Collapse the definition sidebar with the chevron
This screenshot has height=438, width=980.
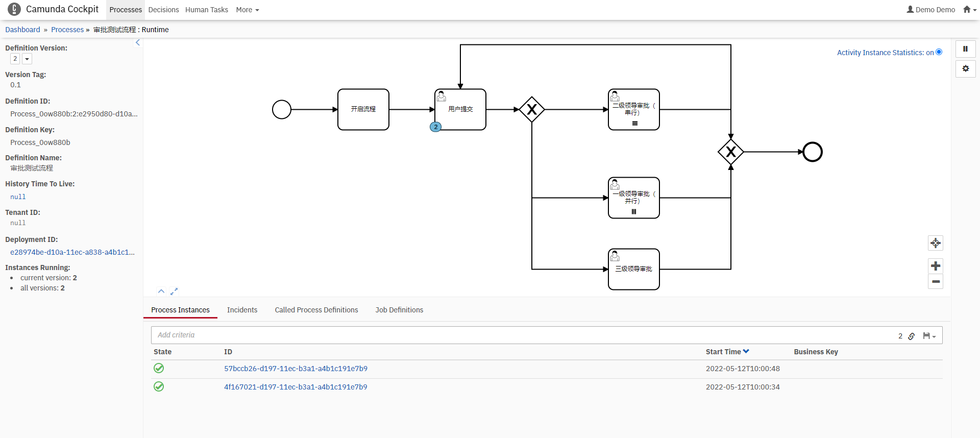coord(138,43)
